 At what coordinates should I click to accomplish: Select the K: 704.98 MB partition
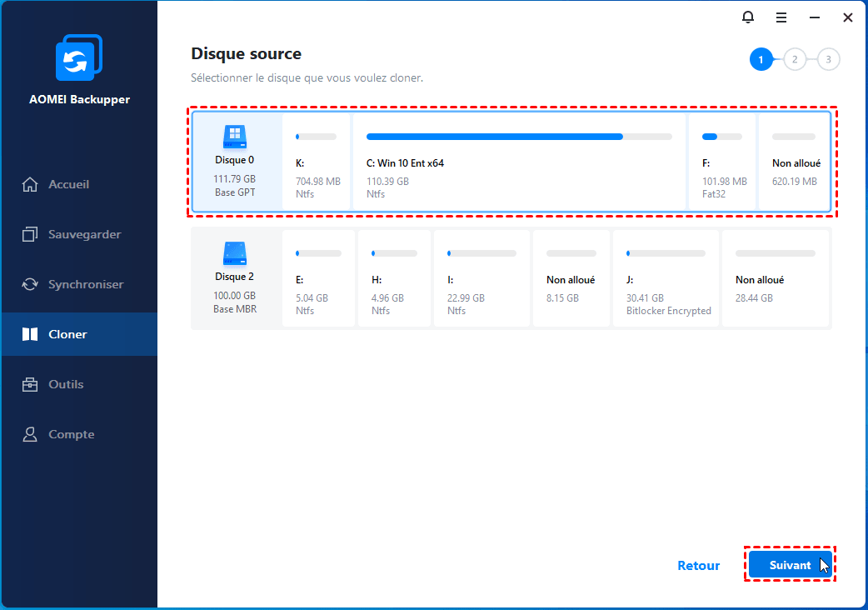click(316, 162)
